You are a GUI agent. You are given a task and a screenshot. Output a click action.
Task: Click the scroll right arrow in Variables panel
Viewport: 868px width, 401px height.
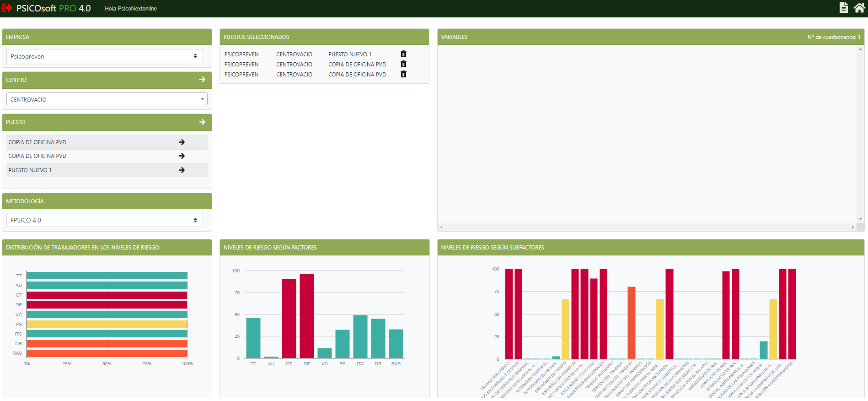(x=852, y=227)
